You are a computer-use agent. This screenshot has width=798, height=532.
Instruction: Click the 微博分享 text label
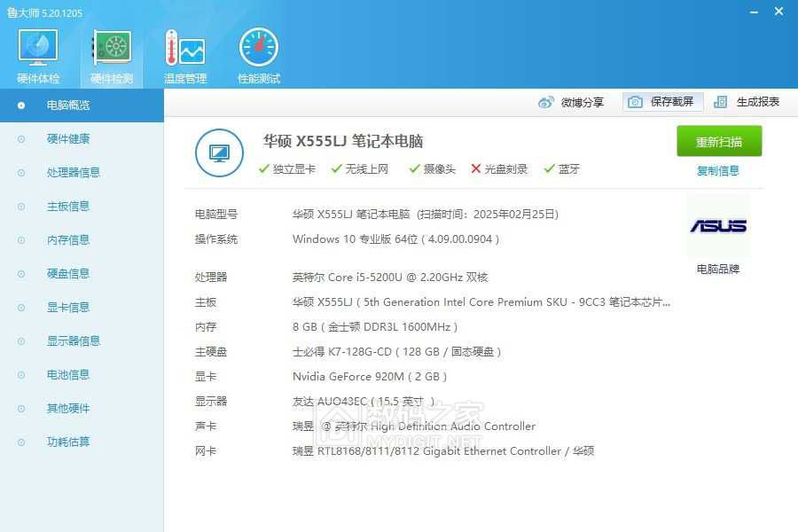[x=583, y=102]
